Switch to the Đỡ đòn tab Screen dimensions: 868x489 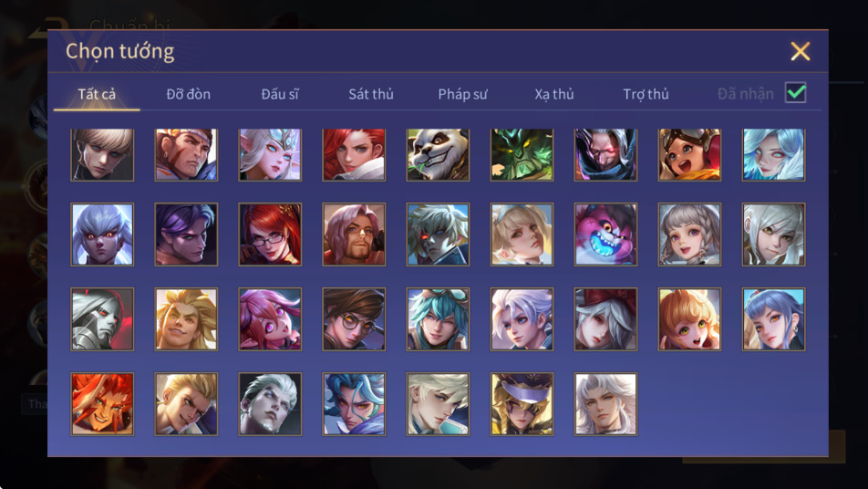(188, 94)
